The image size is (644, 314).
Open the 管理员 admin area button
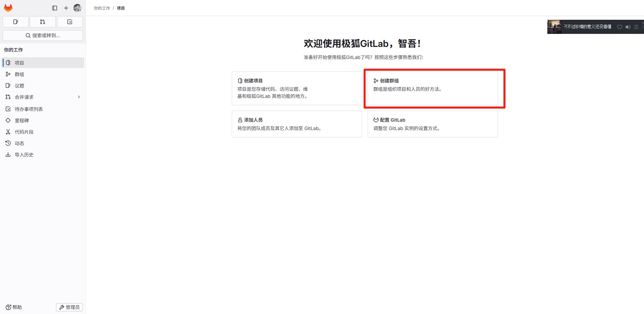click(x=69, y=307)
